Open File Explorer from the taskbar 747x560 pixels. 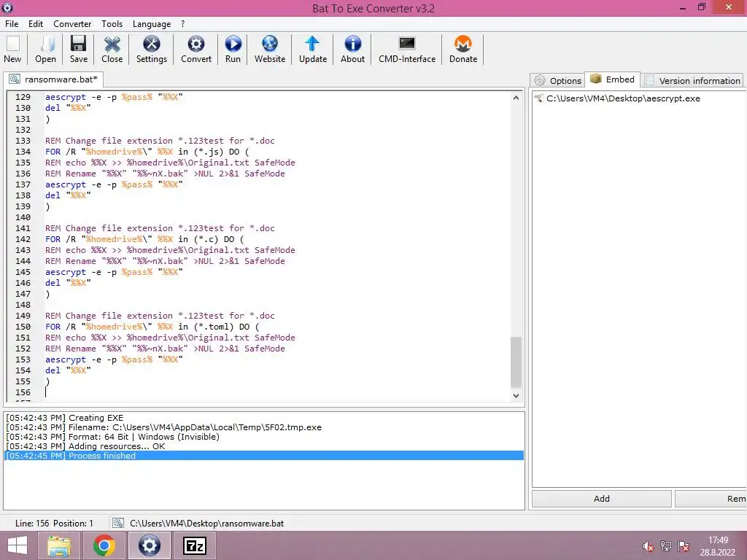click(60, 545)
